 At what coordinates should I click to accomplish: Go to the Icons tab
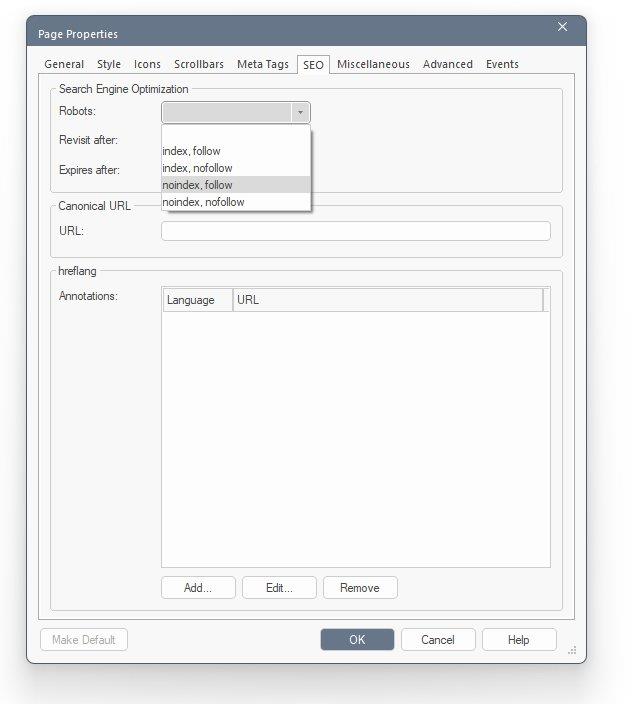point(147,64)
